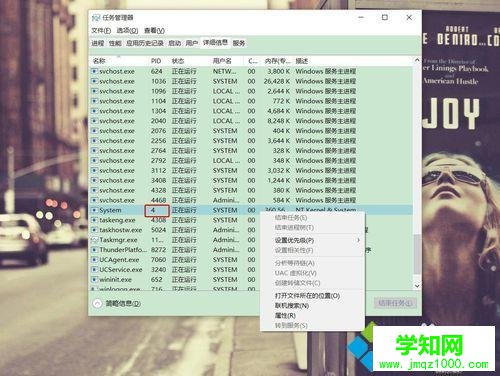Expand the 设置优先级(P) submenu arrow
The image size is (500, 376).
(358, 240)
